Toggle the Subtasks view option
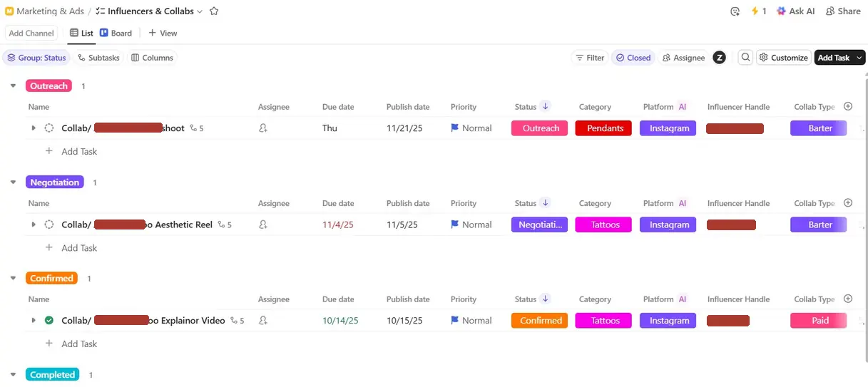The height and width of the screenshot is (387, 868). tap(98, 58)
